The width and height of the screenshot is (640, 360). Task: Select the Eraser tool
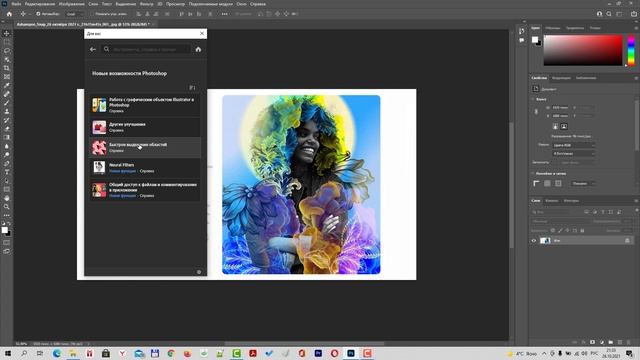[x=7, y=129]
